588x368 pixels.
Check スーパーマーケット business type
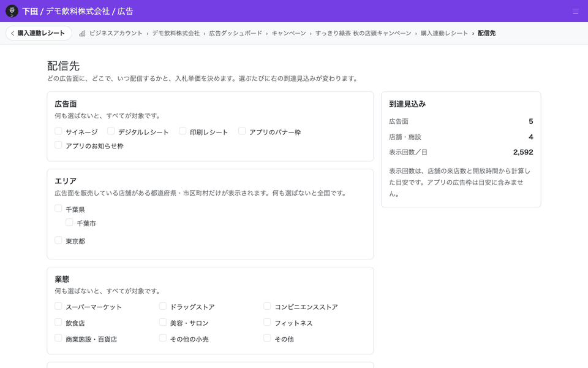click(x=58, y=306)
